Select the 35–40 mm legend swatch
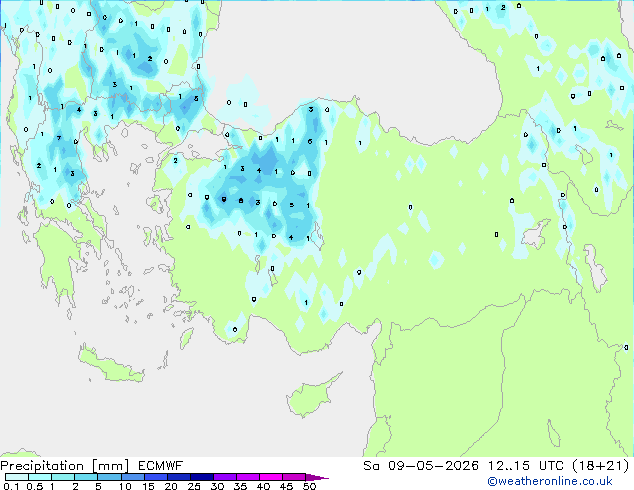 point(247,477)
